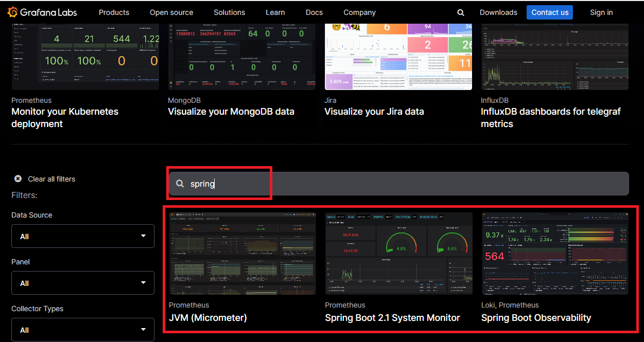
Task: Click the clear-filters X circle icon
Action: (x=18, y=178)
